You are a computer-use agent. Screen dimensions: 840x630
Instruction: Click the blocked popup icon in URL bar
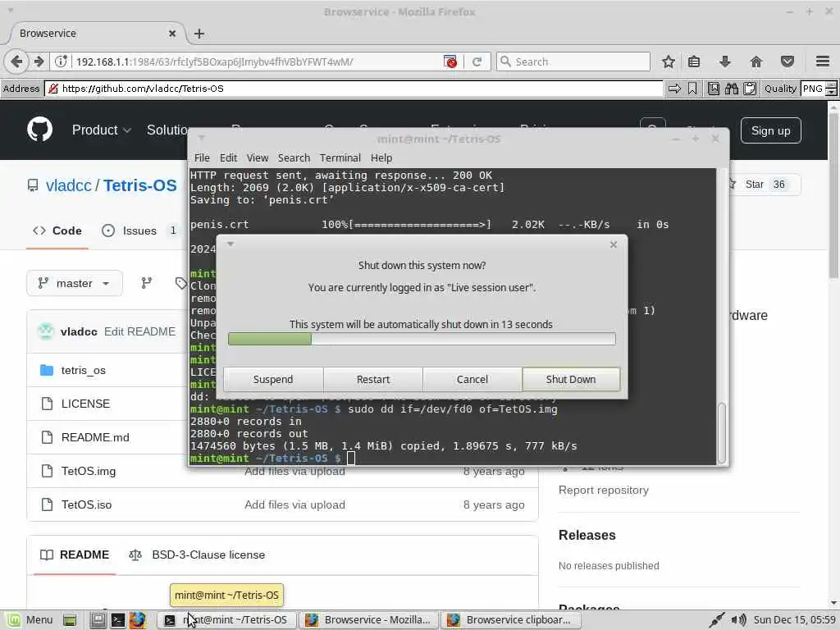(x=450, y=62)
